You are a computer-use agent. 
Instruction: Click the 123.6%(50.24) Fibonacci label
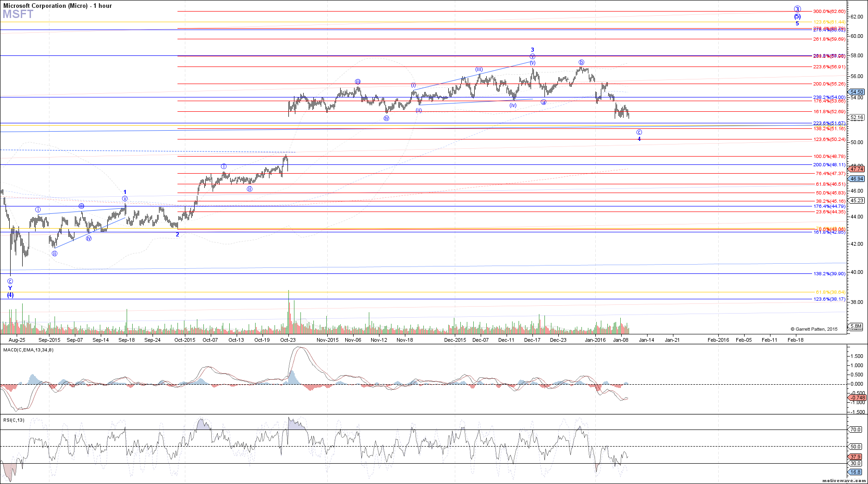click(829, 139)
